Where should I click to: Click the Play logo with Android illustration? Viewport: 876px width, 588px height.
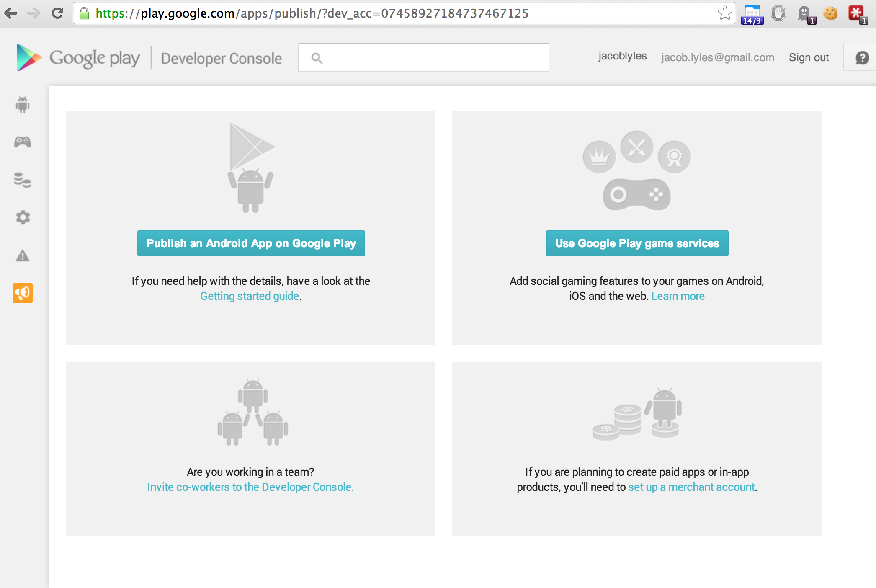point(251,168)
